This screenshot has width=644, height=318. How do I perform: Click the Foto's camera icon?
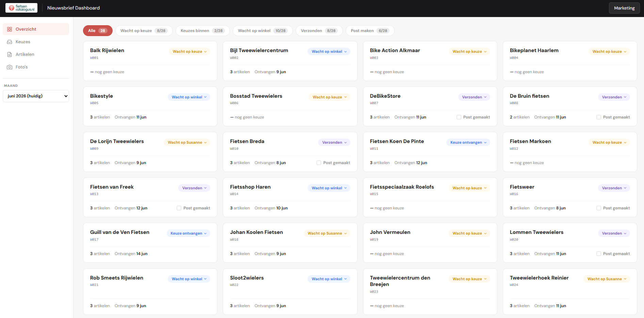[x=10, y=67]
